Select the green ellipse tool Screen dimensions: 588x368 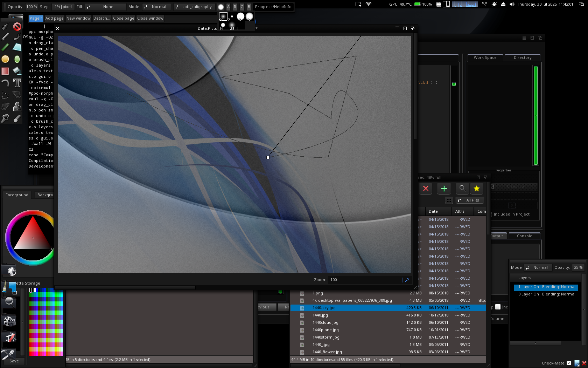click(17, 59)
